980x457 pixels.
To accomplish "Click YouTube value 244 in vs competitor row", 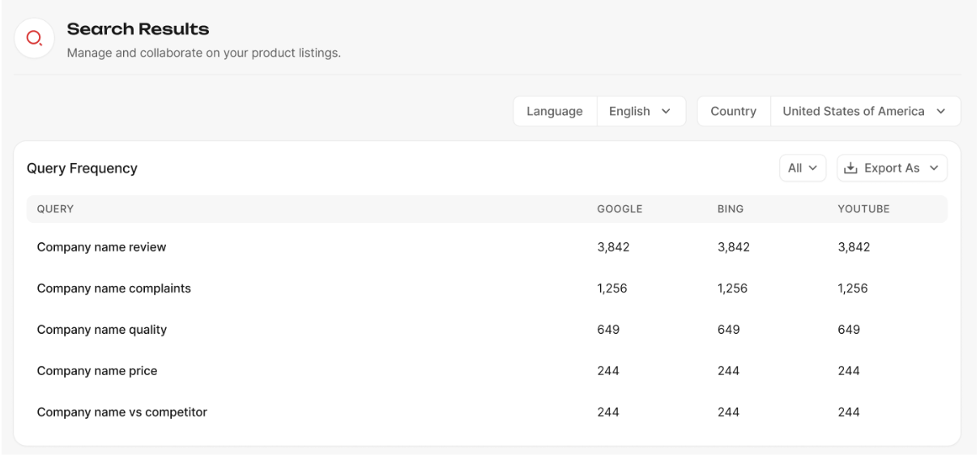I will (849, 412).
